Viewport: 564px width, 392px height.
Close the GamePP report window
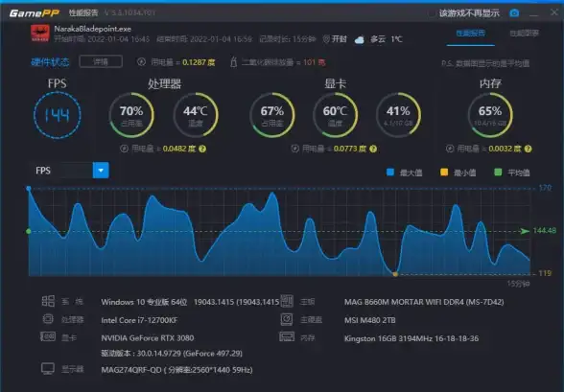click(x=554, y=12)
